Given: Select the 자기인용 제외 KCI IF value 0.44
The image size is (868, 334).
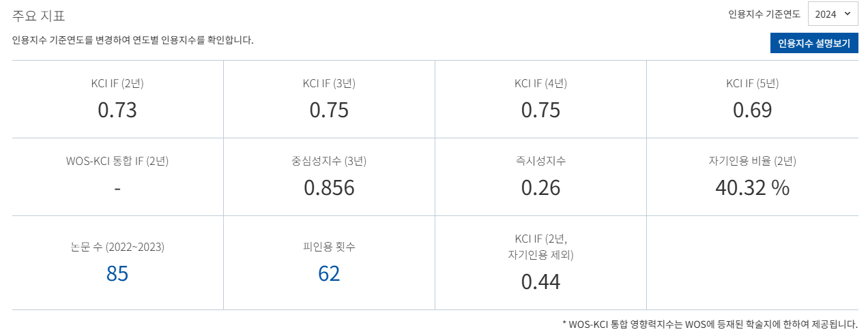Looking at the screenshot, I should pos(540,282).
